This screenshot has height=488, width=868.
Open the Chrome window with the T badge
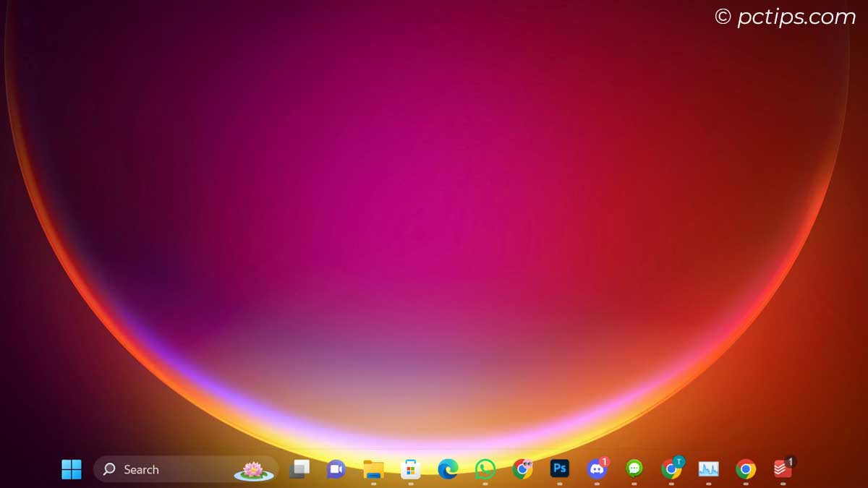(x=672, y=469)
